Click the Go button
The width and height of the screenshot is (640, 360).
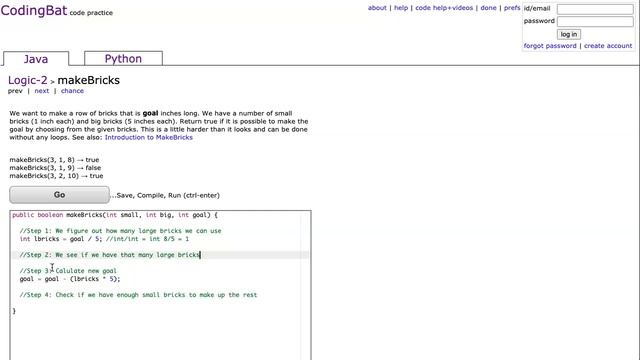(60, 195)
